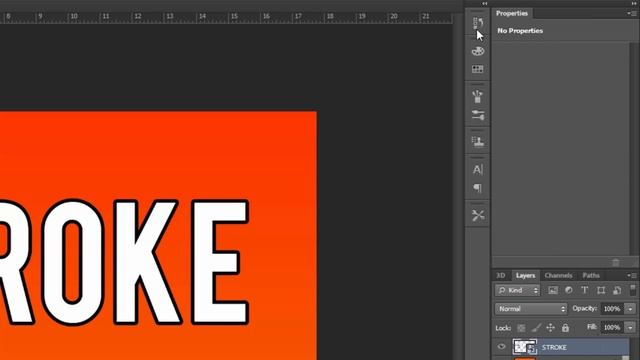Image resolution: width=640 pixels, height=360 pixels.
Task: Open the Color palette panel icon
Action: [x=478, y=51]
